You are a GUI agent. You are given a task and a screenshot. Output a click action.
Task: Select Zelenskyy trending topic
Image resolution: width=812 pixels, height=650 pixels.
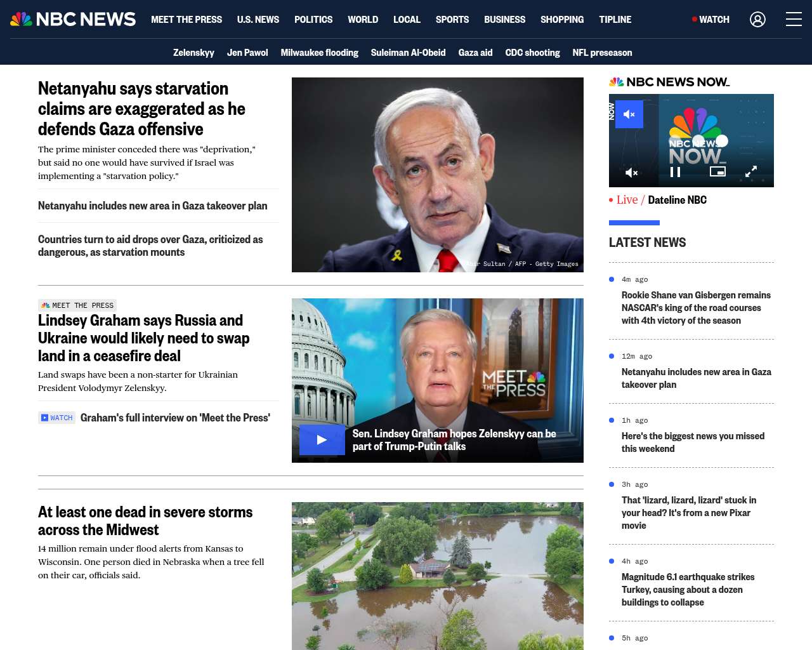tap(193, 53)
